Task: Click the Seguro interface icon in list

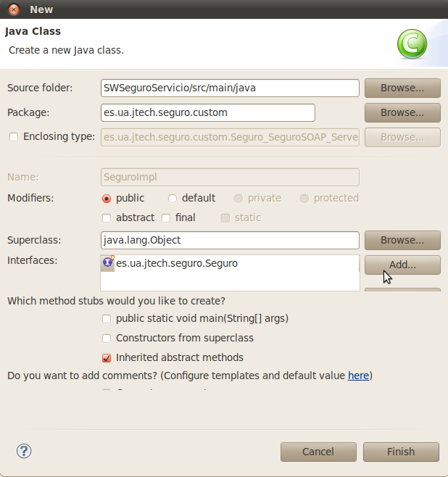Action: click(x=108, y=262)
